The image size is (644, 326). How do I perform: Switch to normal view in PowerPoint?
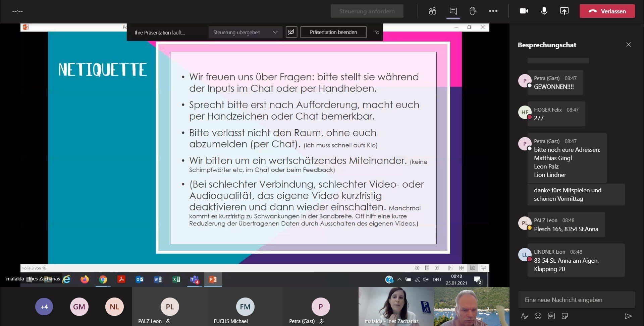click(451, 268)
